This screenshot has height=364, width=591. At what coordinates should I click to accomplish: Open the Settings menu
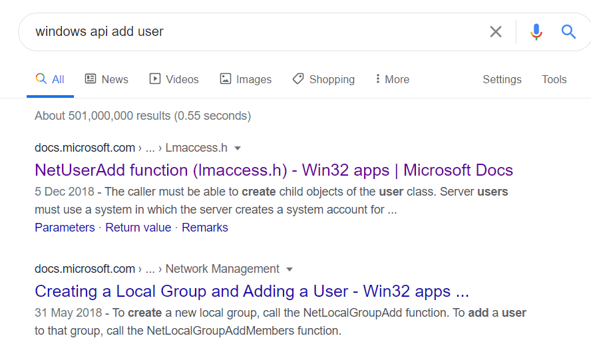pyautogui.click(x=502, y=79)
